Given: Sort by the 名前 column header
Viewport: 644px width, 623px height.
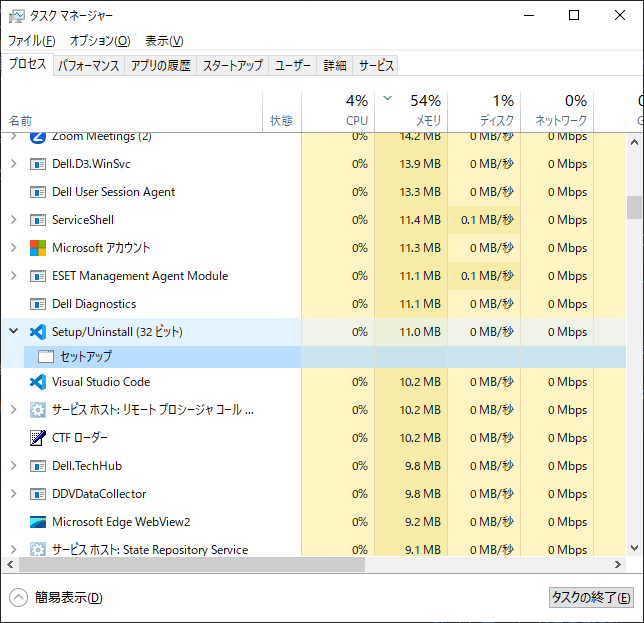Looking at the screenshot, I should (x=131, y=112).
